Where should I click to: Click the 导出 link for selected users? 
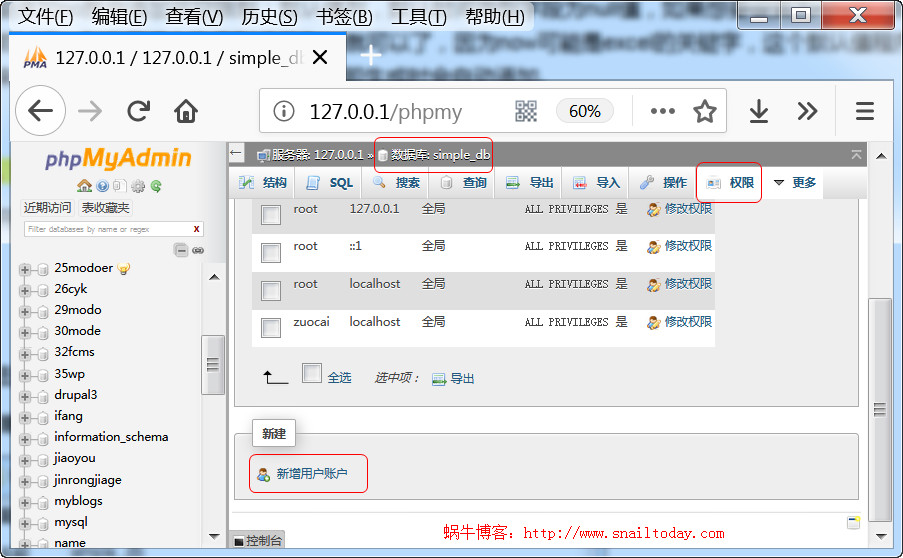tap(453, 378)
